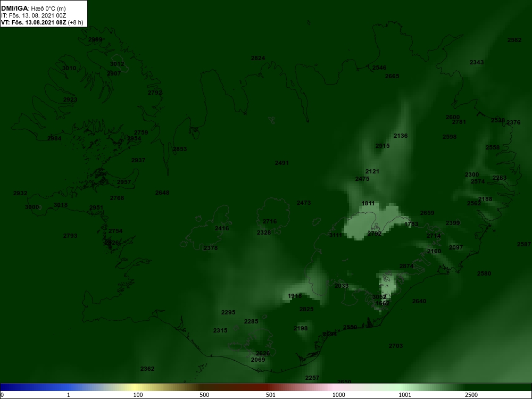Click the map value 1811
532x399 pixels.
pos(368,203)
